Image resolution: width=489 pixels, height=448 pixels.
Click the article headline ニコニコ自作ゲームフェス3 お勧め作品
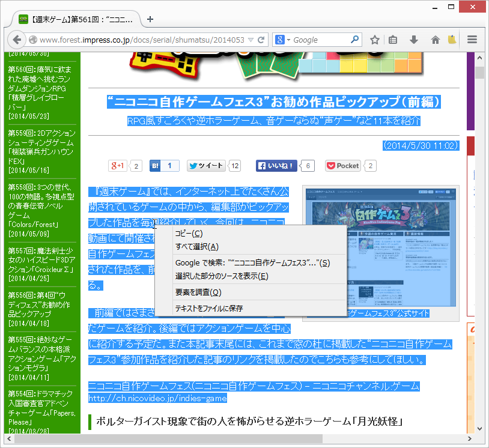pyautogui.click(x=274, y=102)
